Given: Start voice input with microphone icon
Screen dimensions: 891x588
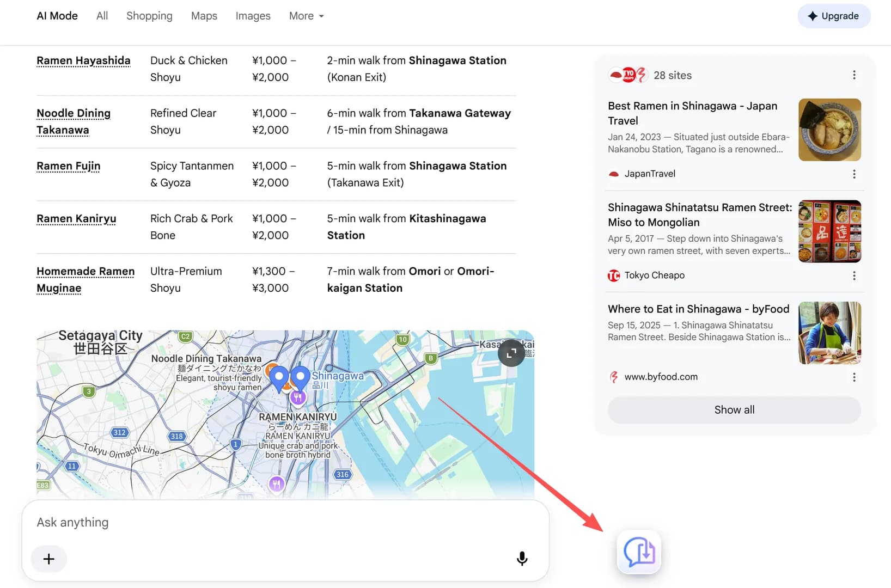Looking at the screenshot, I should pyautogui.click(x=522, y=559).
